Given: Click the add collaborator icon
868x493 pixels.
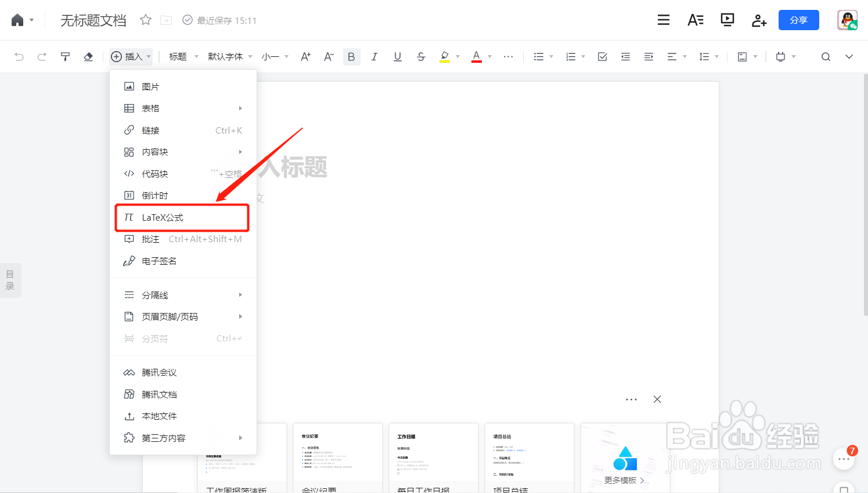Looking at the screenshot, I should 759,21.
